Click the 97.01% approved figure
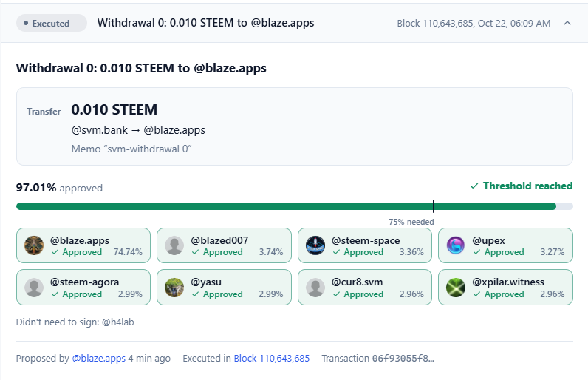The height and width of the screenshot is (380, 588). 59,188
